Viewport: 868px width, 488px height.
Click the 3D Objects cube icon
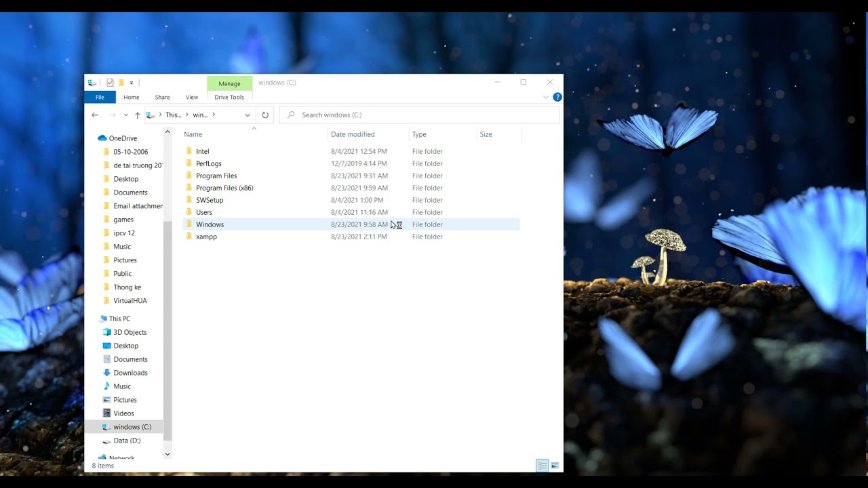coord(106,332)
